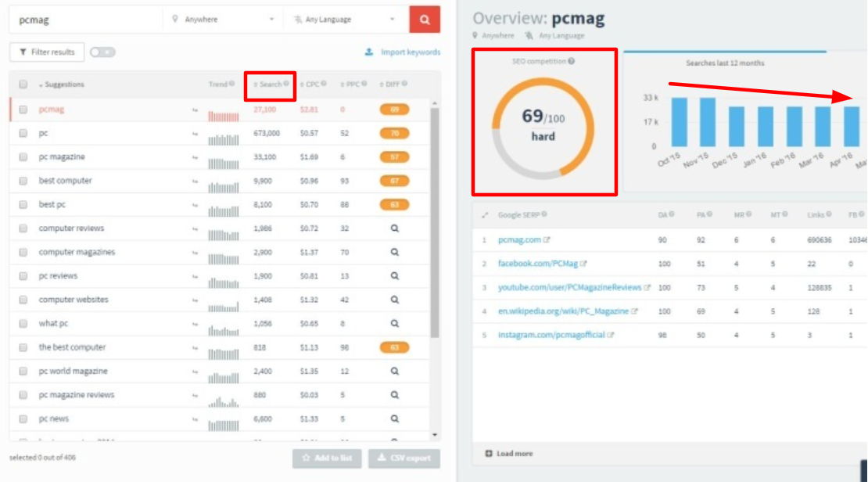Image resolution: width=868 pixels, height=485 pixels.
Task: Click the orange 70 difficulty badge for pc
Action: 395,134
